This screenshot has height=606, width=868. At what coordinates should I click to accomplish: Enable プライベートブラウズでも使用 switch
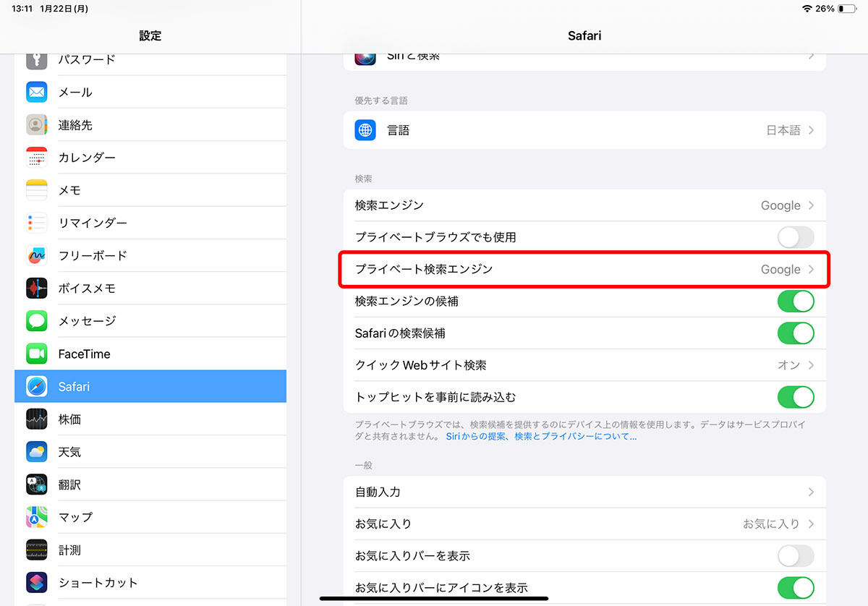(796, 237)
